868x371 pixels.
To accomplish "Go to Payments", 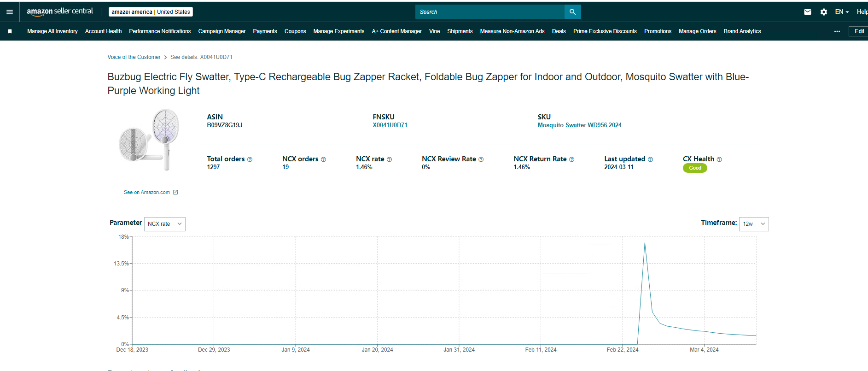I will [x=265, y=31].
